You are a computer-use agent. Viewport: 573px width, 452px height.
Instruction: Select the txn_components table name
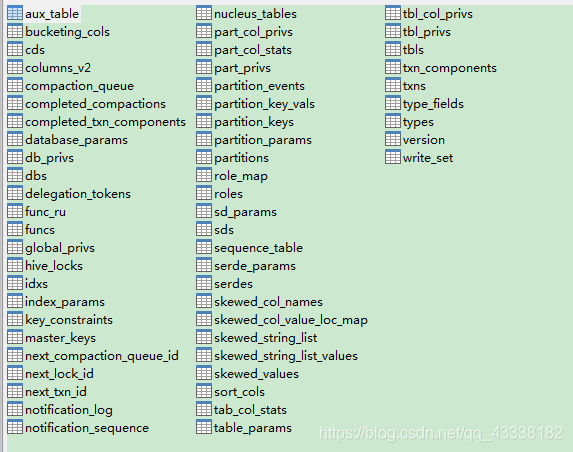pos(449,68)
